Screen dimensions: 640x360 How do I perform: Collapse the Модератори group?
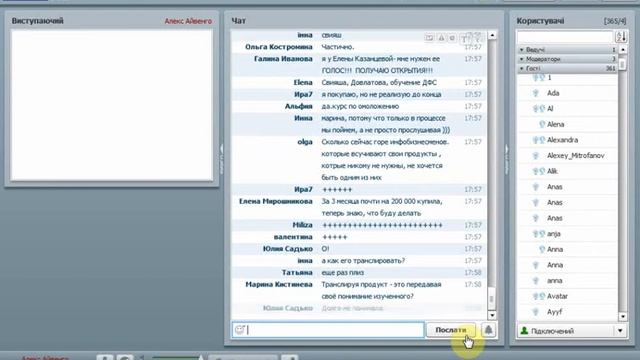521,59
